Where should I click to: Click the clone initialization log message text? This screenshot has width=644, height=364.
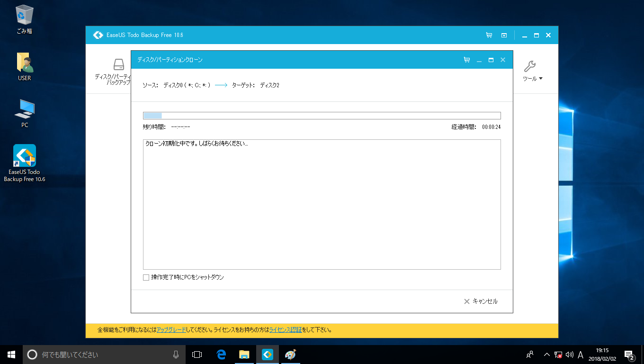coord(196,144)
